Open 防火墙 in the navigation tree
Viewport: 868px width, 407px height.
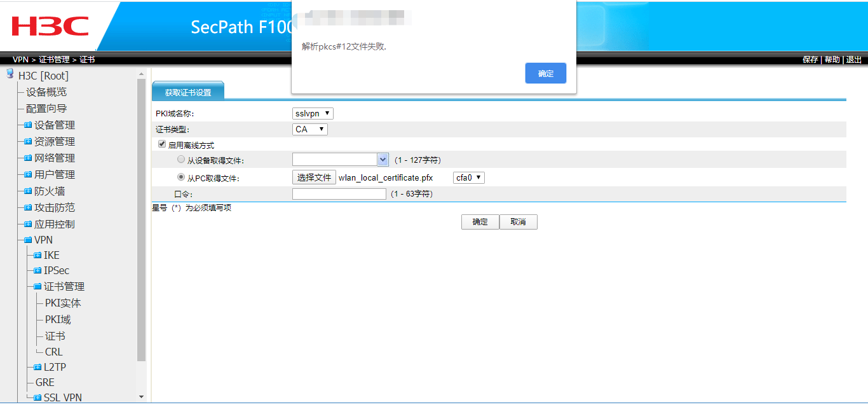(50, 191)
